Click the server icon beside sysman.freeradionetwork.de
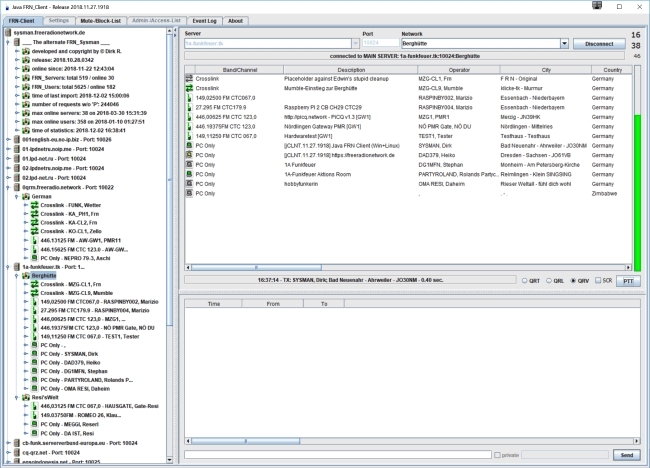Viewport: 650px width, 468px height. (x=7, y=33)
